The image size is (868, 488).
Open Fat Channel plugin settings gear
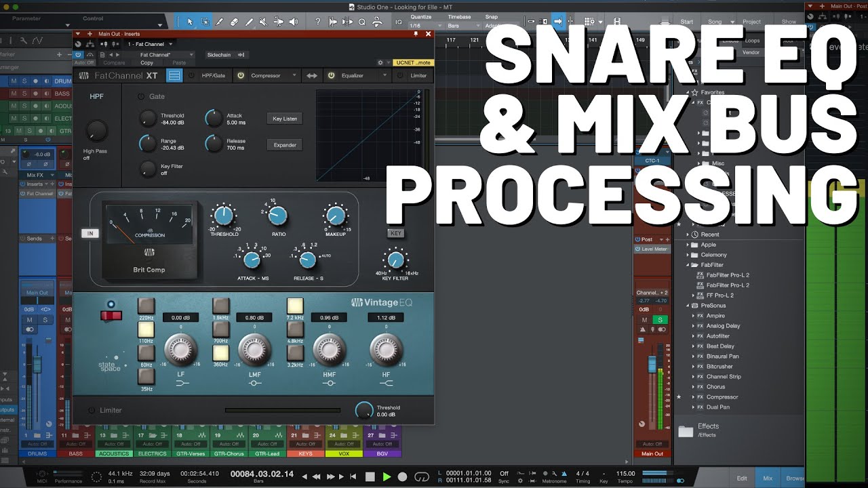click(x=380, y=62)
